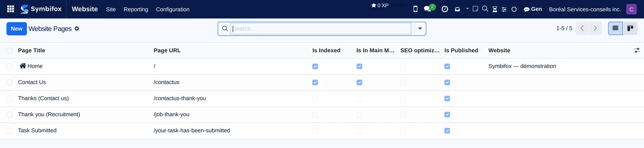
Task: Toggle Is Published for Task Submitted
Action: [x=447, y=131]
